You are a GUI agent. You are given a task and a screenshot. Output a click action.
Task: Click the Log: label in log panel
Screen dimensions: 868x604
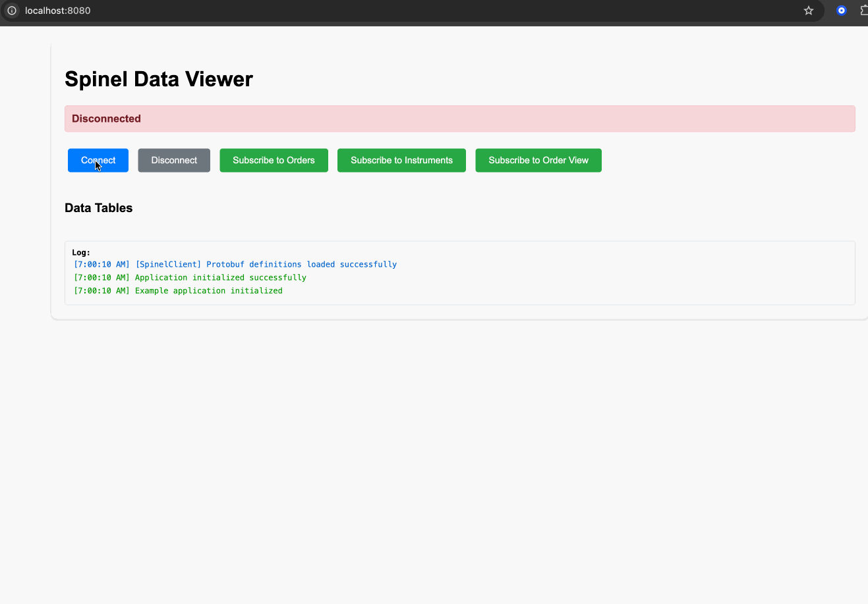pos(81,252)
